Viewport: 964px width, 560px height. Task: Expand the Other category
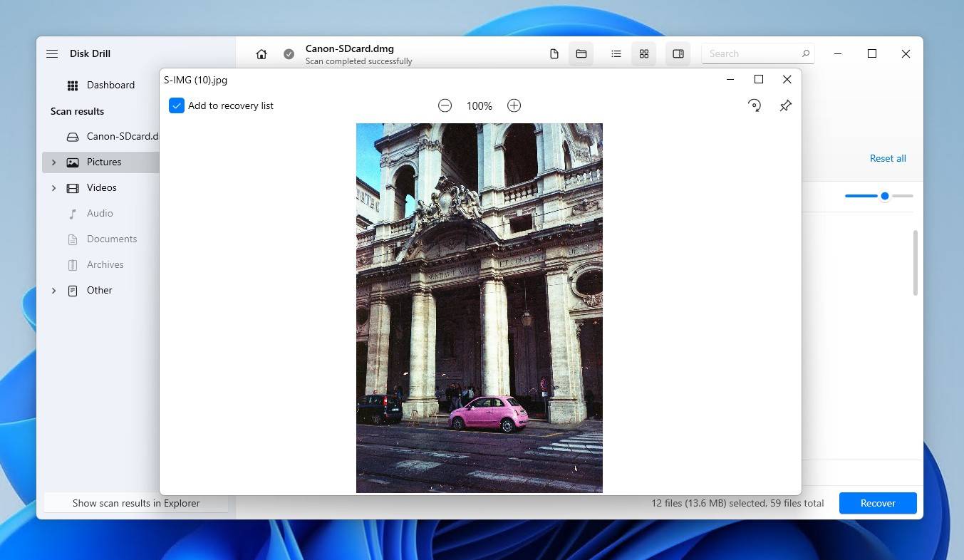coord(53,291)
